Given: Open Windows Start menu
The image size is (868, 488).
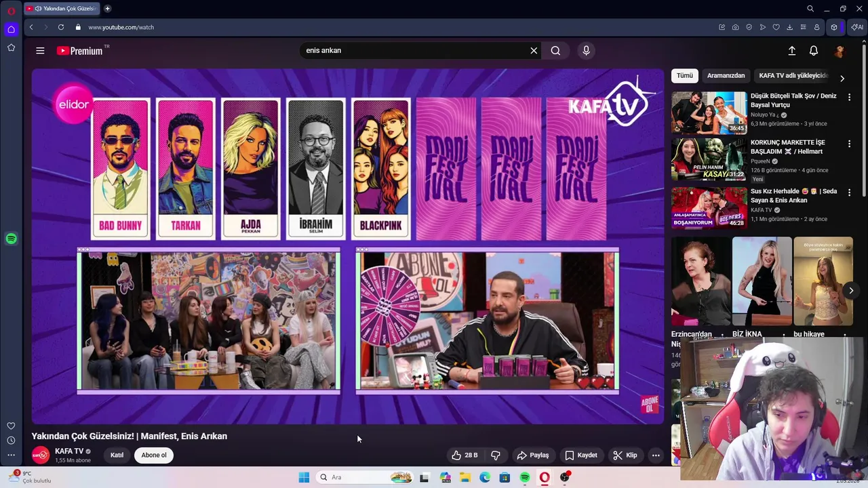Looking at the screenshot, I should [x=304, y=477].
